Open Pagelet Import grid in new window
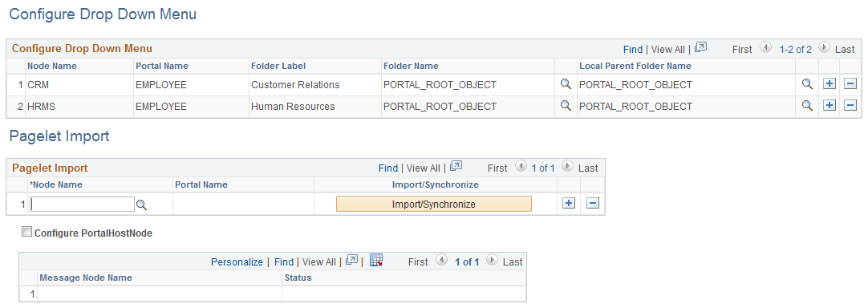The width and height of the screenshot is (868, 308). pos(456,166)
